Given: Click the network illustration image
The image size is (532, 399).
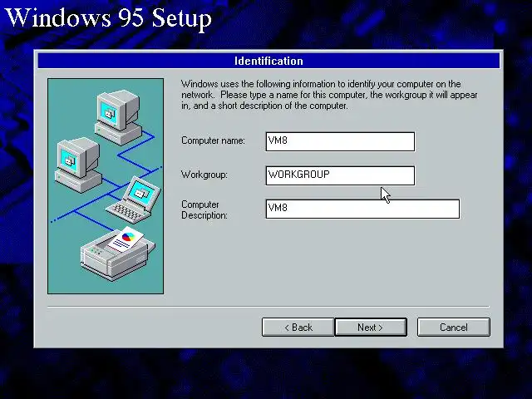Looking at the screenshot, I should (106, 186).
